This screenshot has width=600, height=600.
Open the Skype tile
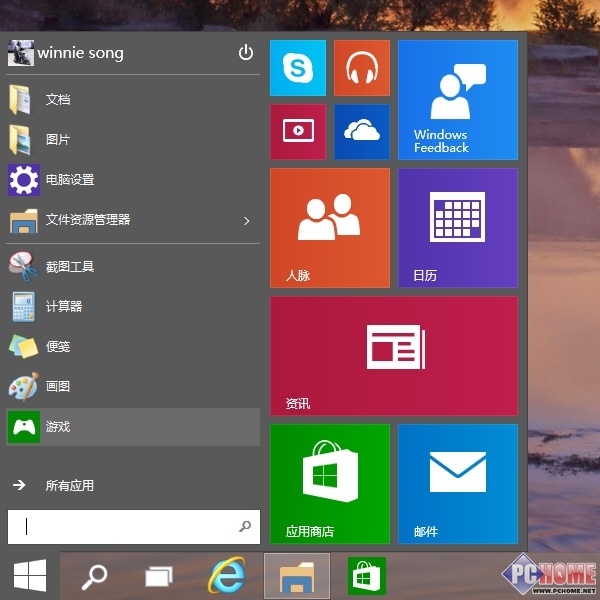(x=298, y=68)
